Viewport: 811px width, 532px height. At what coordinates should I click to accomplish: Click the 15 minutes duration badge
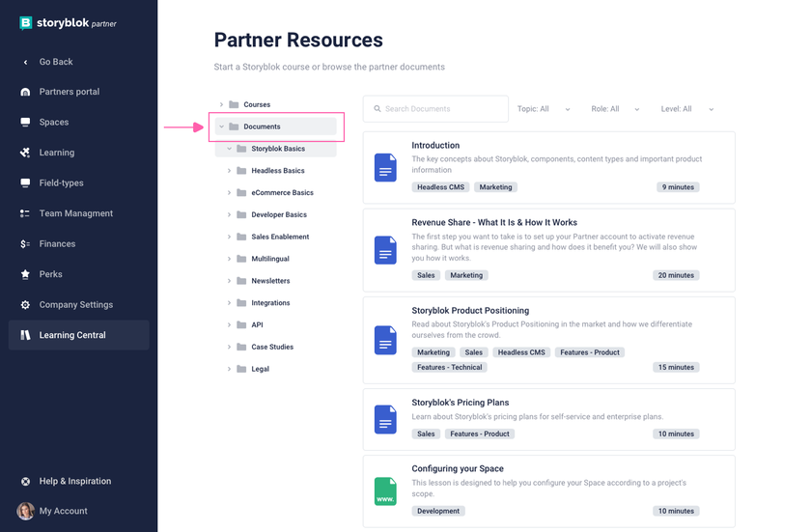[x=676, y=368]
